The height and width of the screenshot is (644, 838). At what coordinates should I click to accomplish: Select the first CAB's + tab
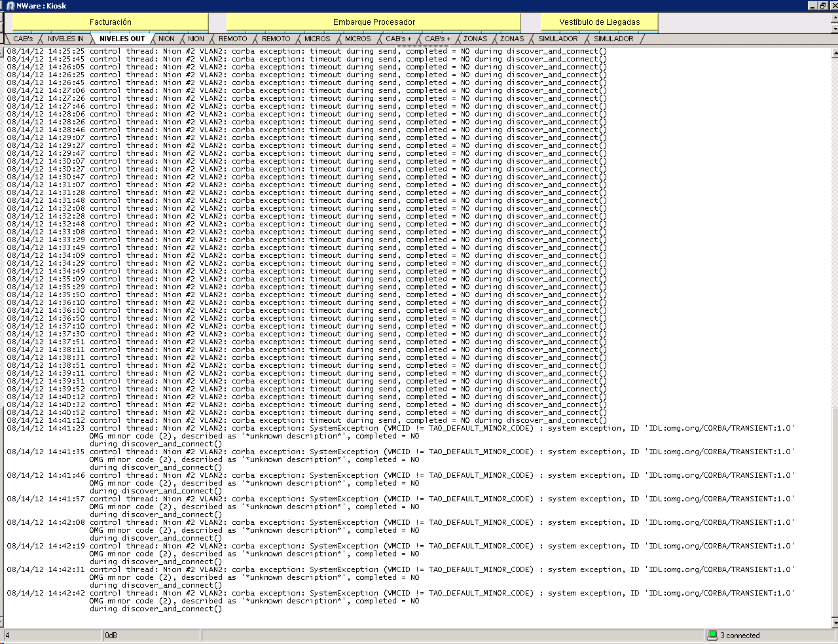[399, 39]
